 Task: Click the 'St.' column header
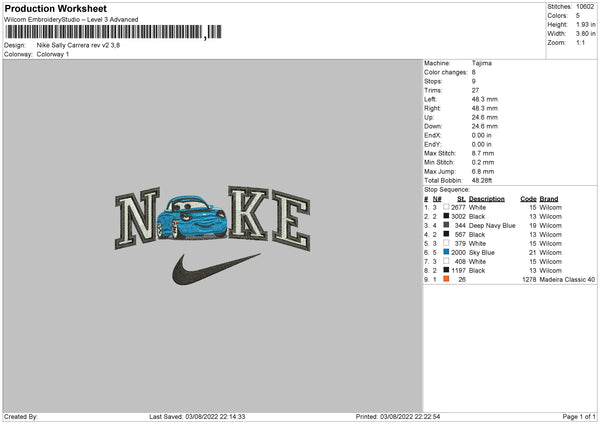(x=461, y=199)
